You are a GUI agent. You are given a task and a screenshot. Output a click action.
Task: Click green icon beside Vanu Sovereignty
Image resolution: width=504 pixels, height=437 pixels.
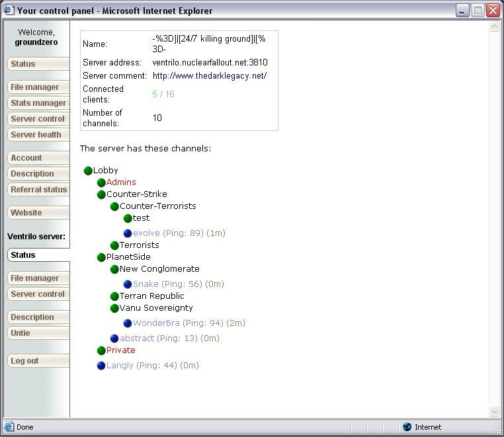point(114,308)
